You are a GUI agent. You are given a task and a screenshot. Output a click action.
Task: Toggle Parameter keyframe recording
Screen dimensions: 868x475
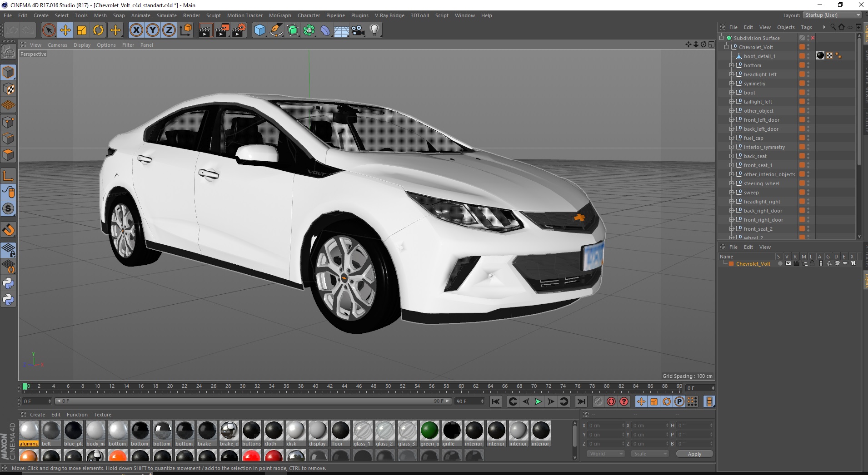(x=679, y=401)
